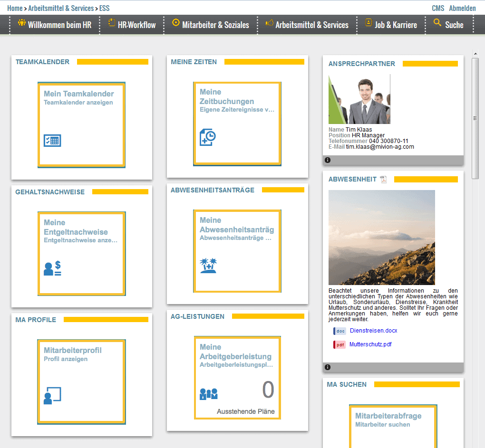
Task: Open the Meine Entgeltnachweise tile
Action: tap(81, 253)
